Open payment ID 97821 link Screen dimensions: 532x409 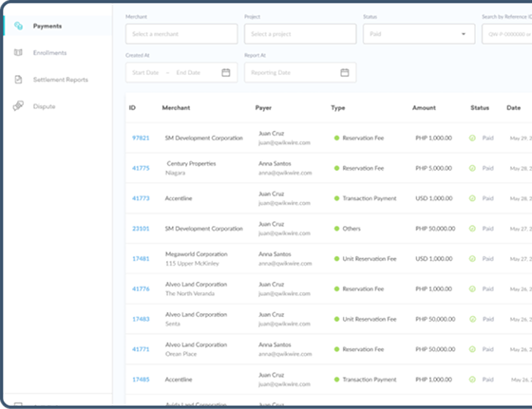pos(141,138)
